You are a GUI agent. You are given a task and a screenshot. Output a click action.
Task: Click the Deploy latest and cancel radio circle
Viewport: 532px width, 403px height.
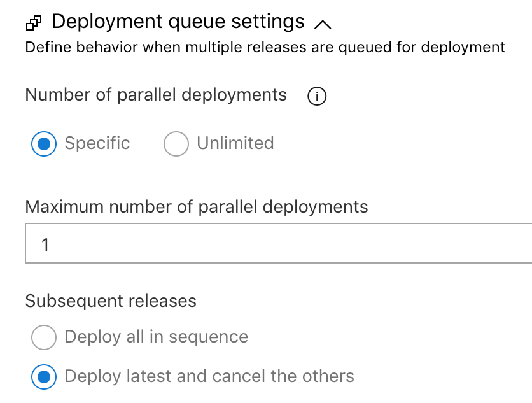click(44, 376)
